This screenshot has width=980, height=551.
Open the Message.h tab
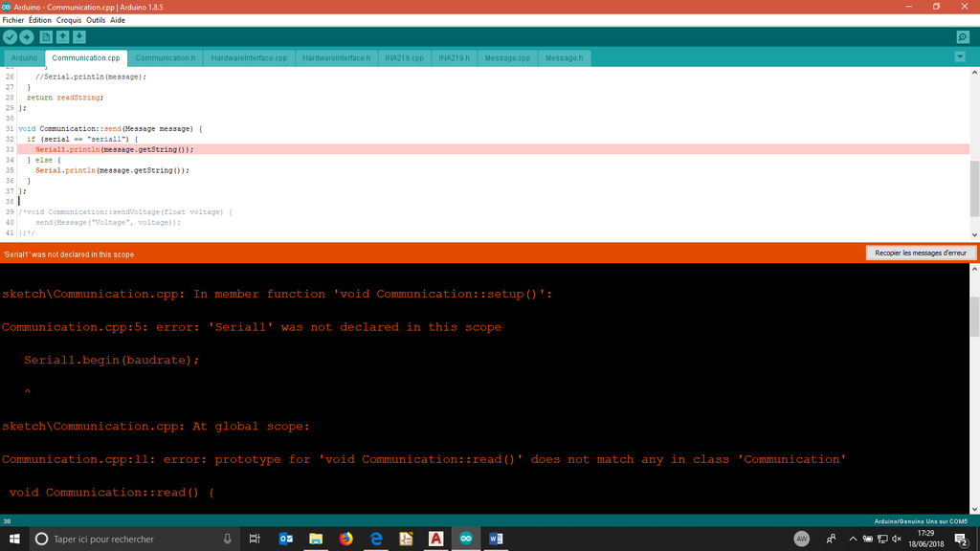point(564,58)
